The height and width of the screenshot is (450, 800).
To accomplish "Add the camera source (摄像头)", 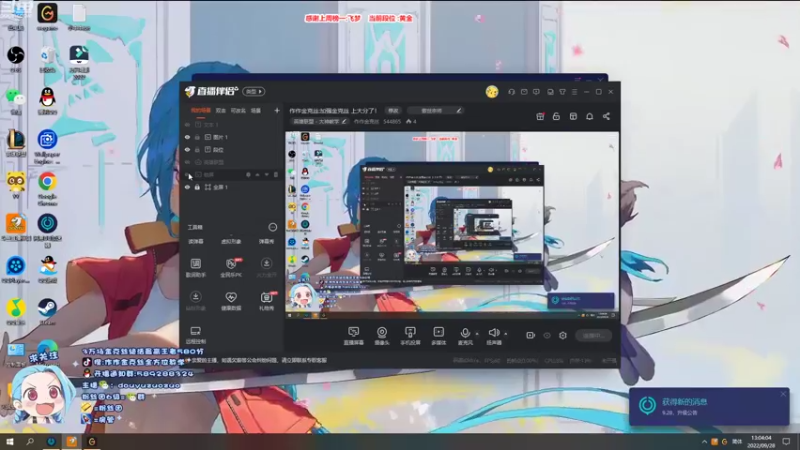I will click(382, 336).
